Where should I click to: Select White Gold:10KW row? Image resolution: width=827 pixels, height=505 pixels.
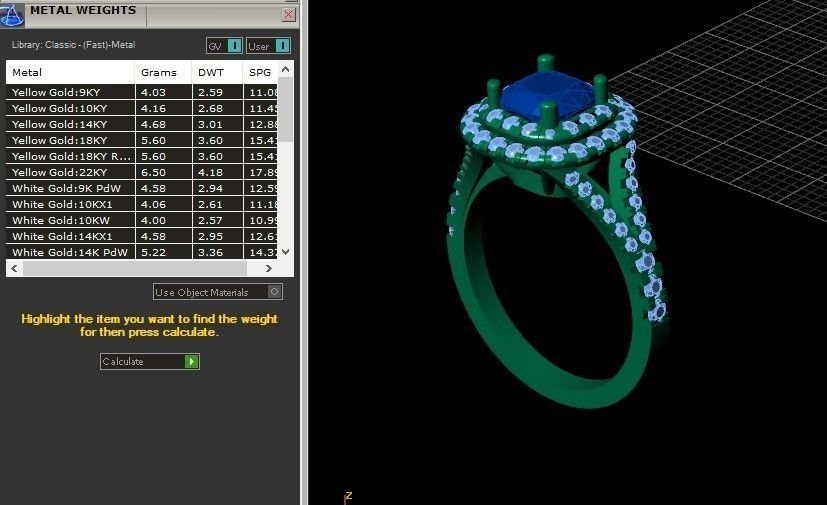pos(142,220)
